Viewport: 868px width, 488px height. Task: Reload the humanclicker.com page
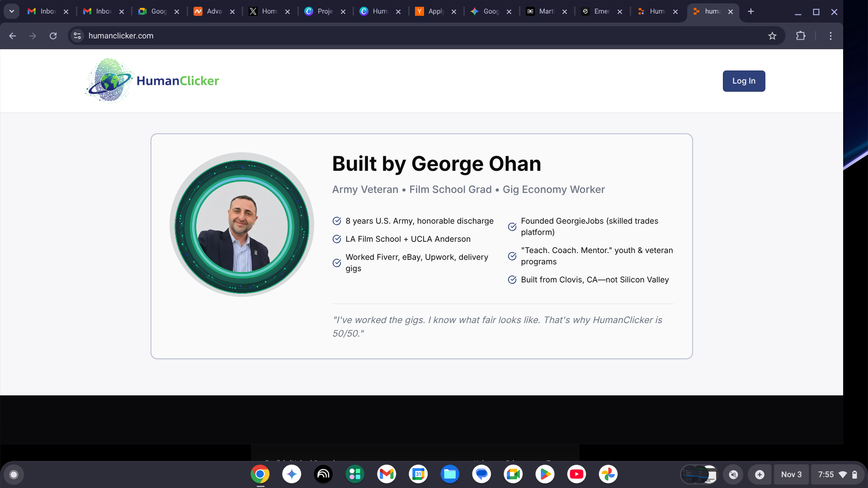tap(53, 36)
